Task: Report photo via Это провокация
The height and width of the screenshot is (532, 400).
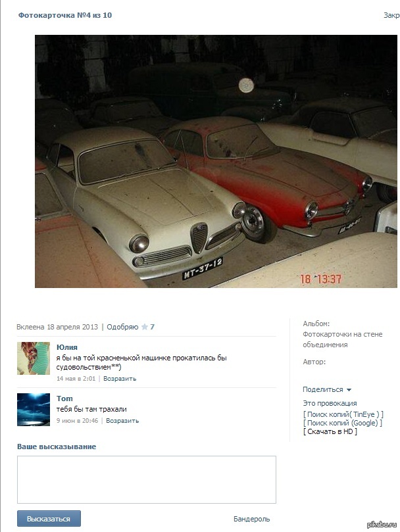Action: pos(330,403)
